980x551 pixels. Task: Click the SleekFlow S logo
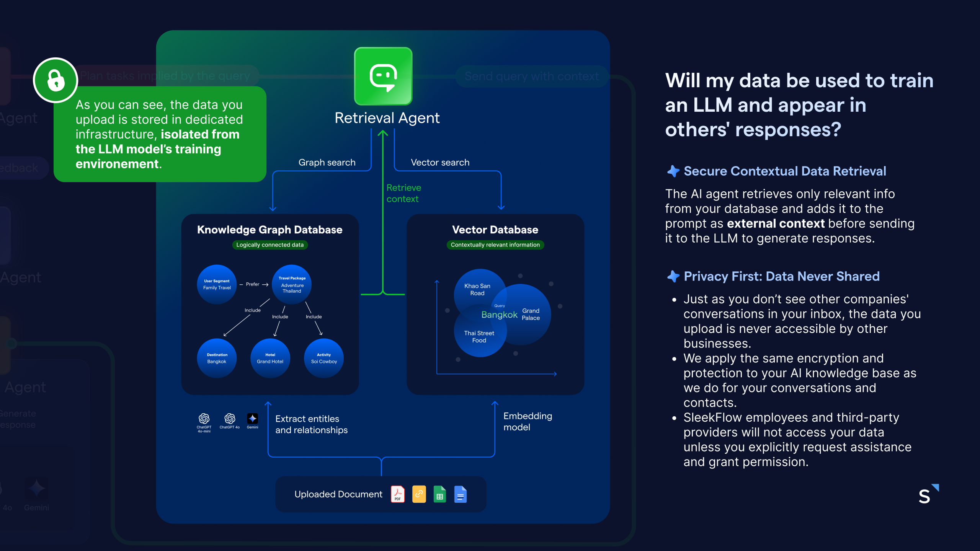(x=929, y=494)
